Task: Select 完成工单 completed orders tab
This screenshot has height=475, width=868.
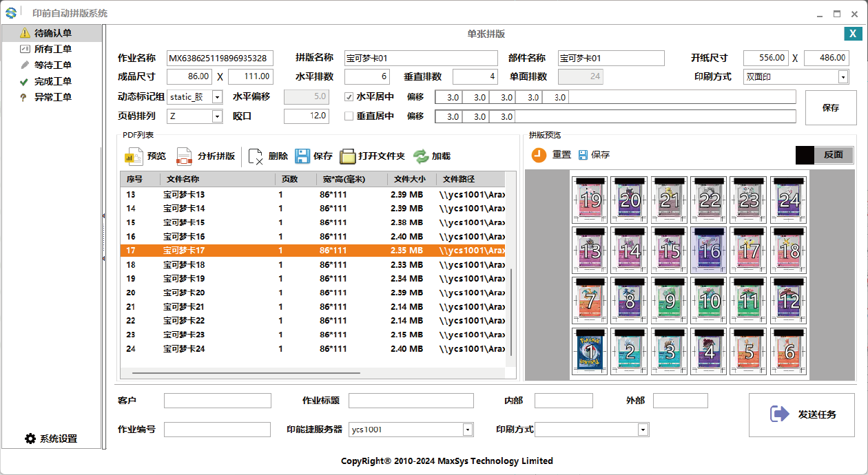Action: [x=52, y=81]
